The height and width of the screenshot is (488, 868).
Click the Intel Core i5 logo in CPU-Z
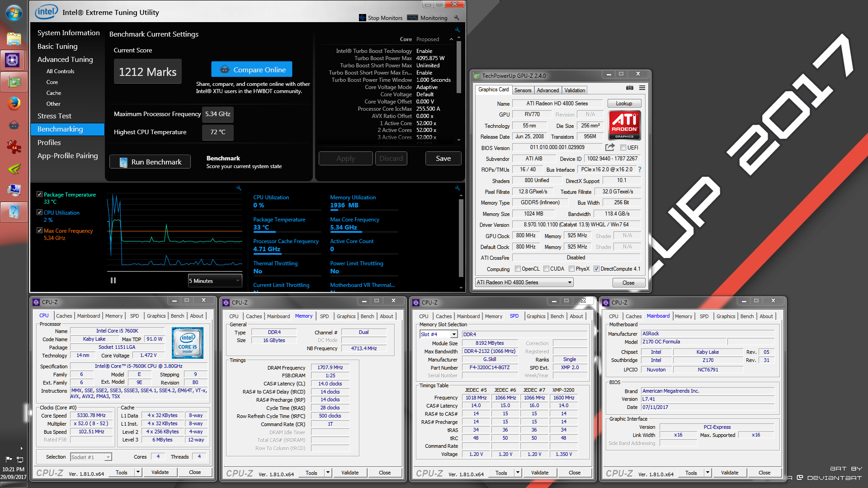[x=188, y=343]
